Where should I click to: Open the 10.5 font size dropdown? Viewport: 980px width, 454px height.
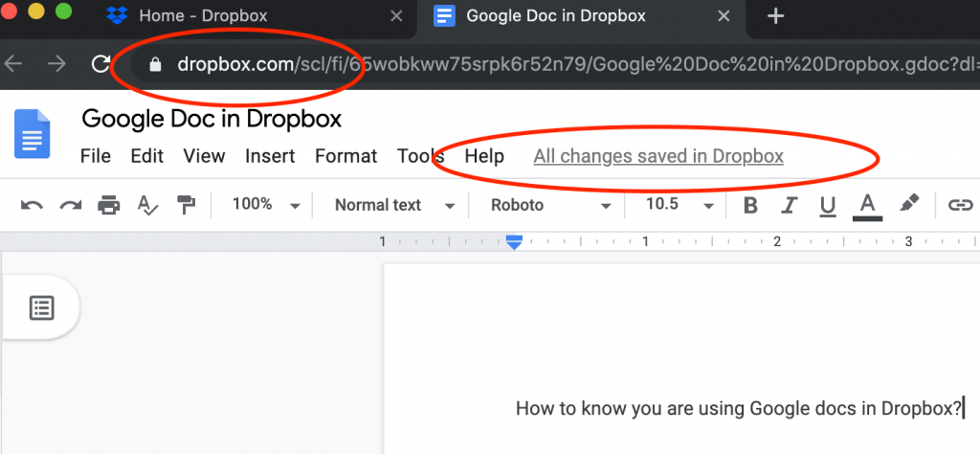[x=679, y=205]
